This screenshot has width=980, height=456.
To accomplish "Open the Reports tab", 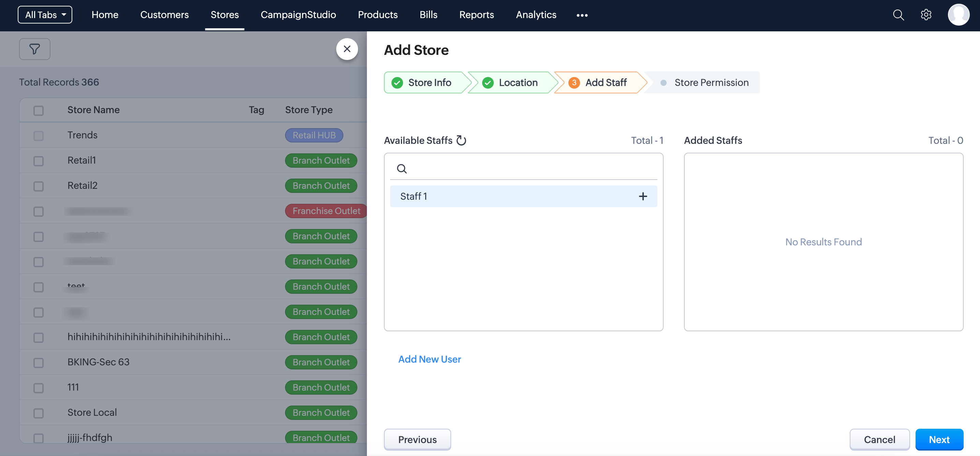I will (x=476, y=15).
